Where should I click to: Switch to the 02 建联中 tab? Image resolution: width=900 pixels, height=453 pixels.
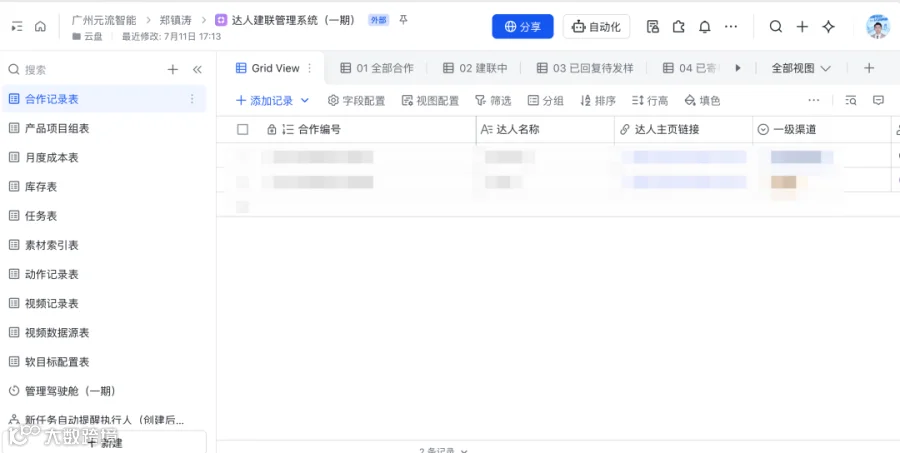point(475,68)
